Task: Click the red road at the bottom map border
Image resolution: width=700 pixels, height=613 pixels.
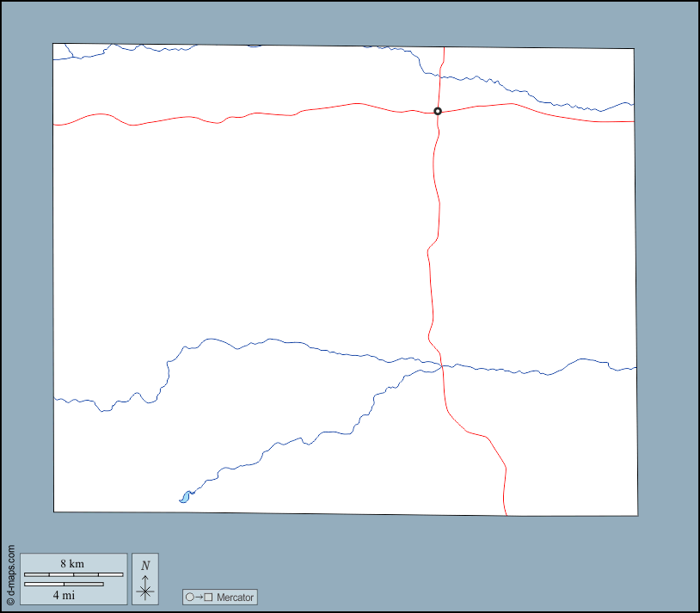Action: [x=506, y=514]
